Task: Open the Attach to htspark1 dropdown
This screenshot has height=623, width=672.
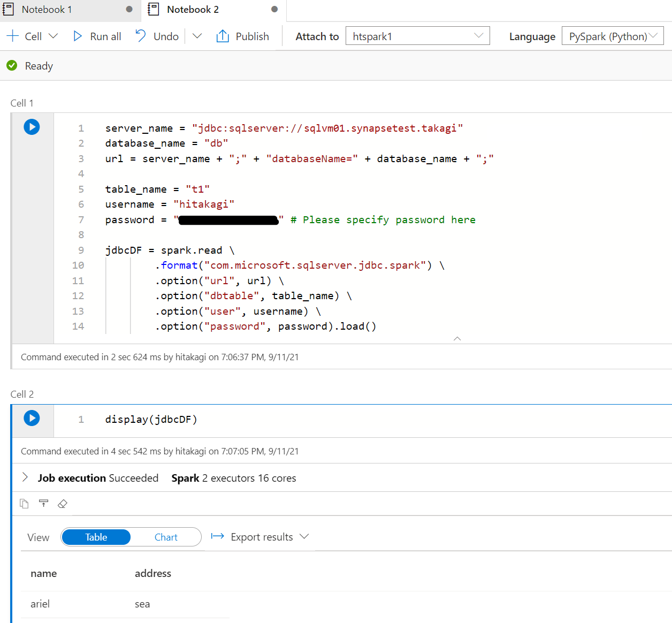Action: (x=417, y=36)
